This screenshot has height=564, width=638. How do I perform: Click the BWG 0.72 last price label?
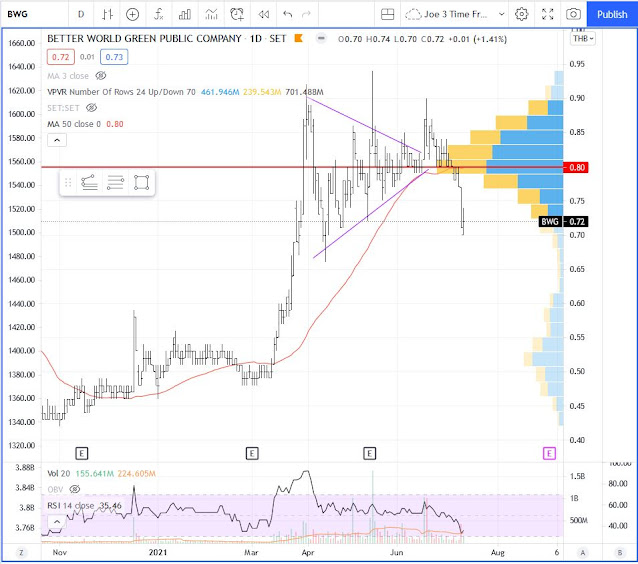coord(564,222)
